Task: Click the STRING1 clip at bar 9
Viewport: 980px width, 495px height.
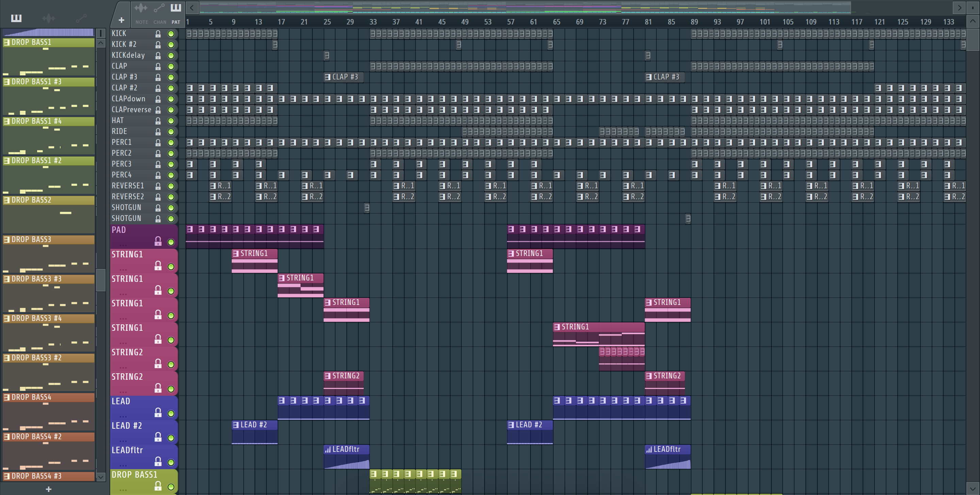Action: pyautogui.click(x=255, y=261)
